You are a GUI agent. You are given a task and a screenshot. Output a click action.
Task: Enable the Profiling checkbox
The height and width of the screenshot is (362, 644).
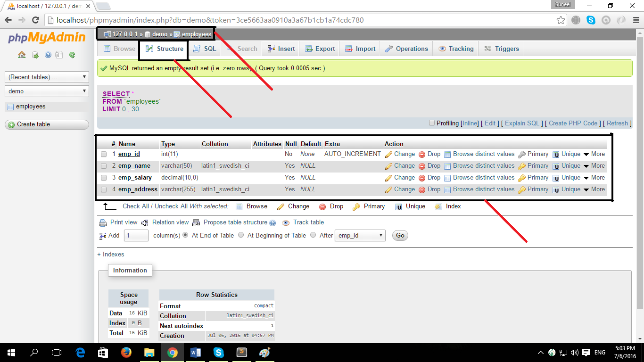click(431, 123)
